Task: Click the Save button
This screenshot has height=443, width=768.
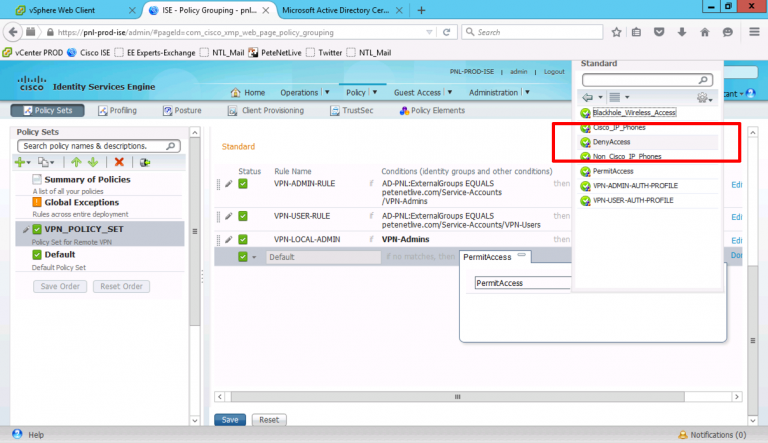Action: [x=230, y=420]
